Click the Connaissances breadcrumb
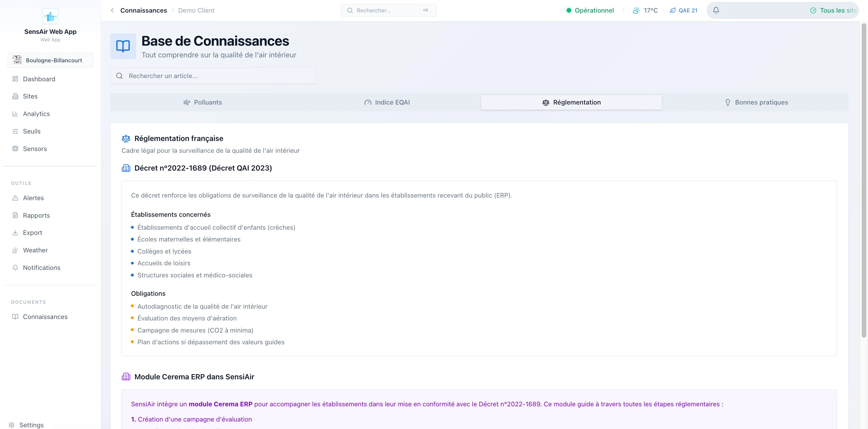This screenshot has height=429, width=868. pyautogui.click(x=144, y=10)
